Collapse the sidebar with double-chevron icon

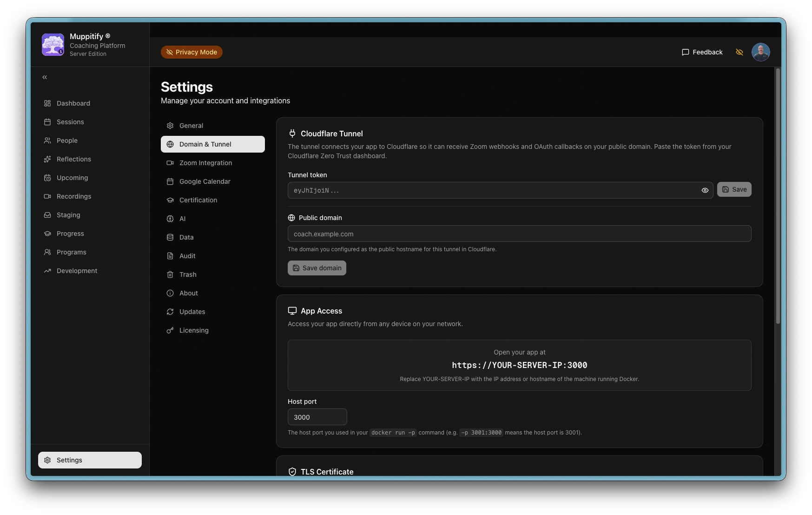pos(45,77)
